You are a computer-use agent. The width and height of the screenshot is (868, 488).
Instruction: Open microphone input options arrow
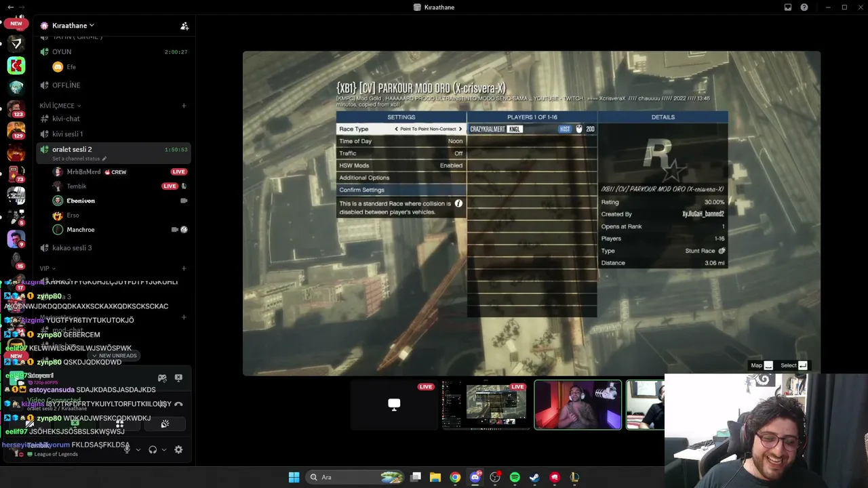point(138,449)
